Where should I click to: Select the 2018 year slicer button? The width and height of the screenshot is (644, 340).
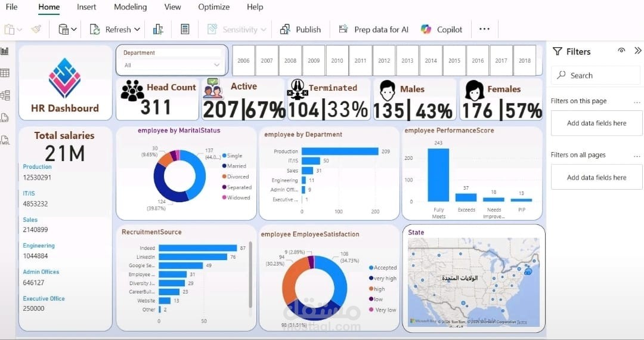point(525,60)
